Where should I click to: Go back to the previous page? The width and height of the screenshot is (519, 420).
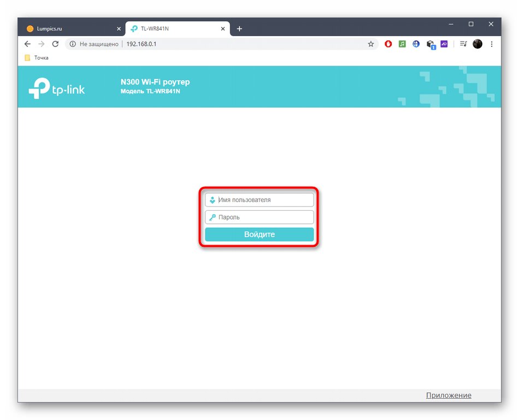tap(27, 44)
